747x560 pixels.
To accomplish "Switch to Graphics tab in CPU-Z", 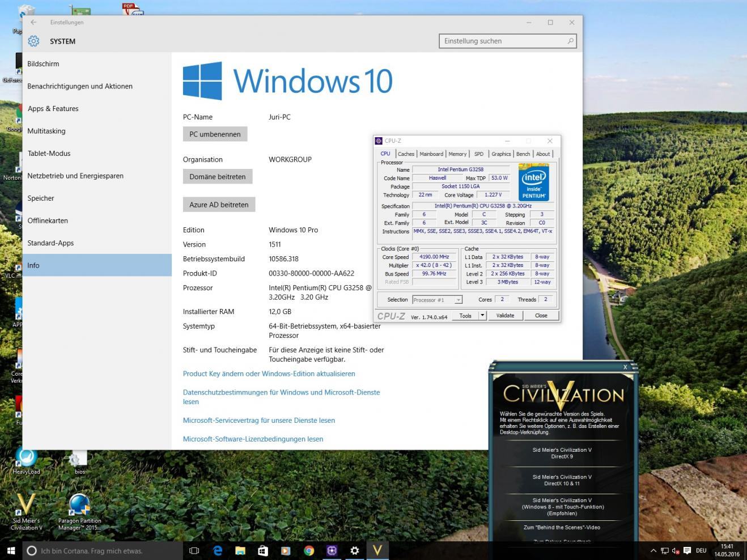I will 501,154.
